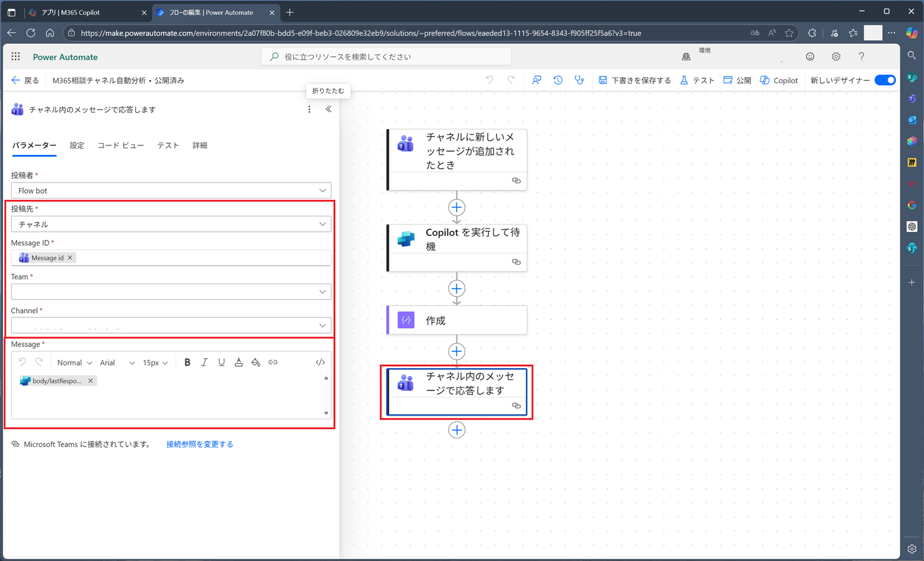Insert a link in the message editor
The width and height of the screenshot is (924, 561).
[273, 362]
